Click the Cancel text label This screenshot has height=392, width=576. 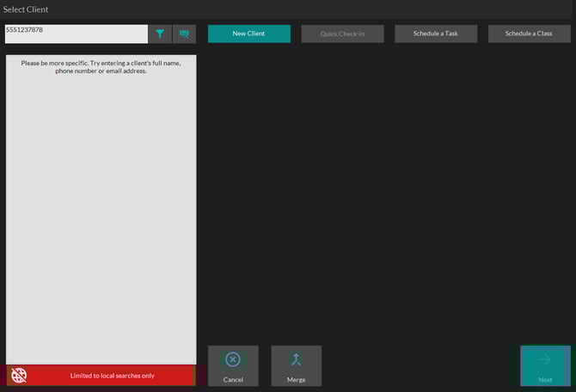[233, 379]
